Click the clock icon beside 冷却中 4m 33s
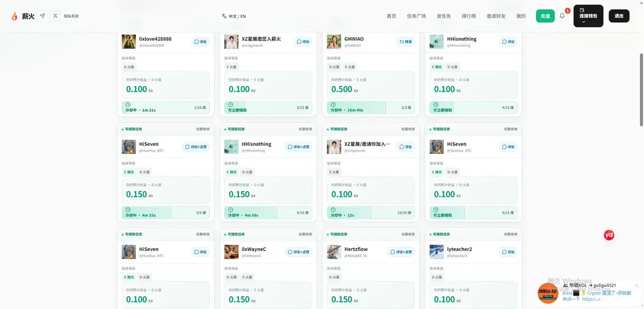This screenshot has width=644, height=309. tap(128, 210)
